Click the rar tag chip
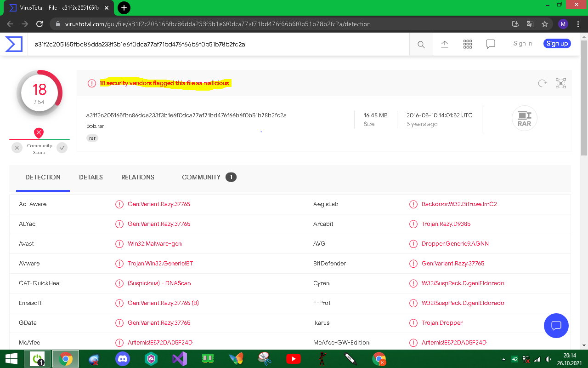 click(93, 138)
